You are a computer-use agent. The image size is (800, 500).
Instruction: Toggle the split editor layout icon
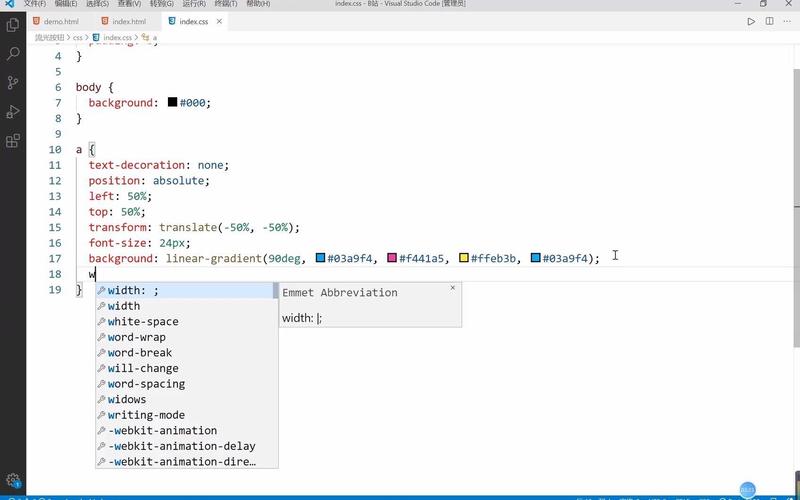[770, 21]
